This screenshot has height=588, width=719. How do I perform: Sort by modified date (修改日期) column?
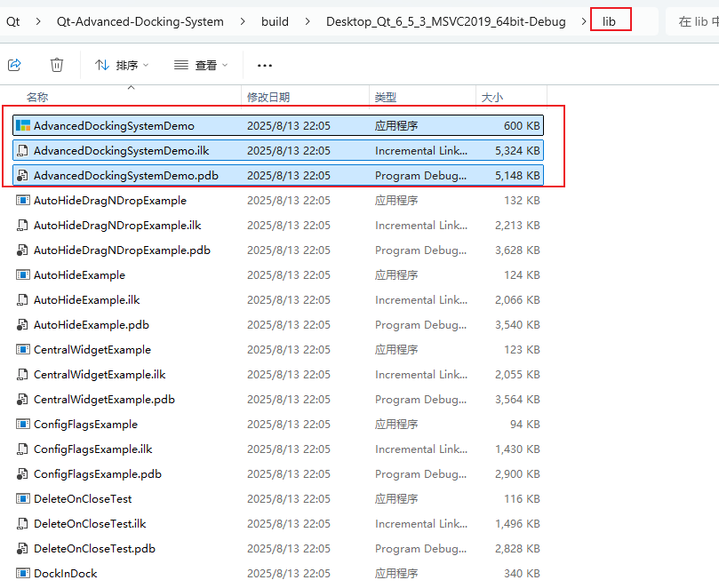pos(268,97)
